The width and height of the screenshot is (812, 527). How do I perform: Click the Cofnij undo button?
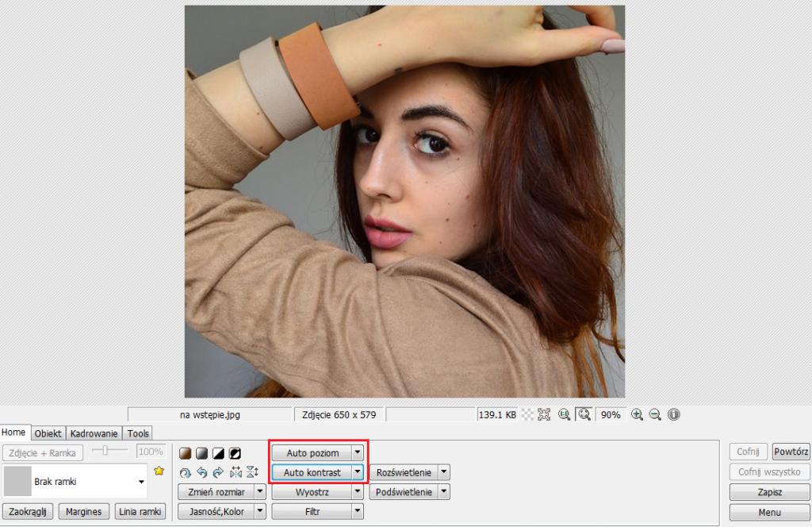click(749, 452)
